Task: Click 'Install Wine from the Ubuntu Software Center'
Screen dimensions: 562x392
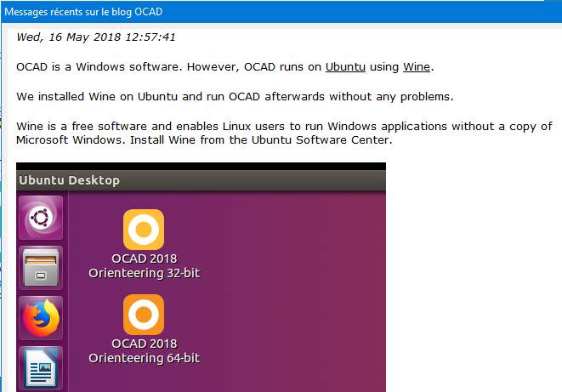Action: point(261,140)
